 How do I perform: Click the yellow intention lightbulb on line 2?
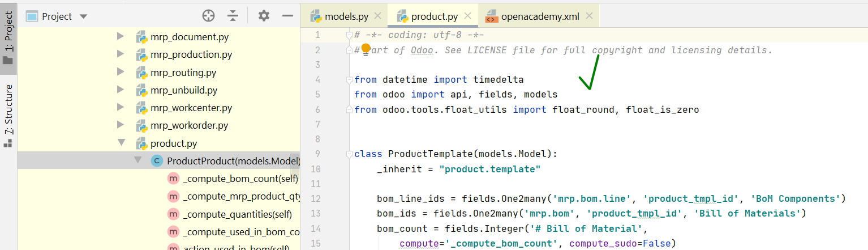(366, 49)
